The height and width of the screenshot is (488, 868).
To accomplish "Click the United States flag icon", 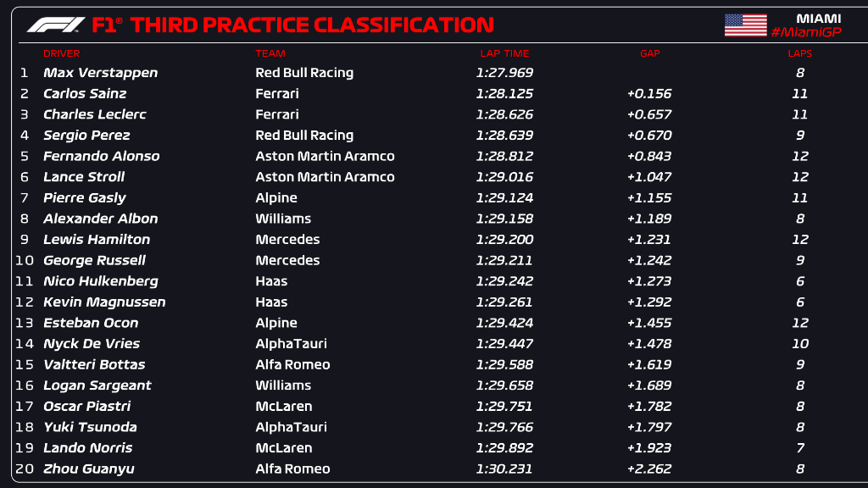I will pyautogui.click(x=745, y=25).
